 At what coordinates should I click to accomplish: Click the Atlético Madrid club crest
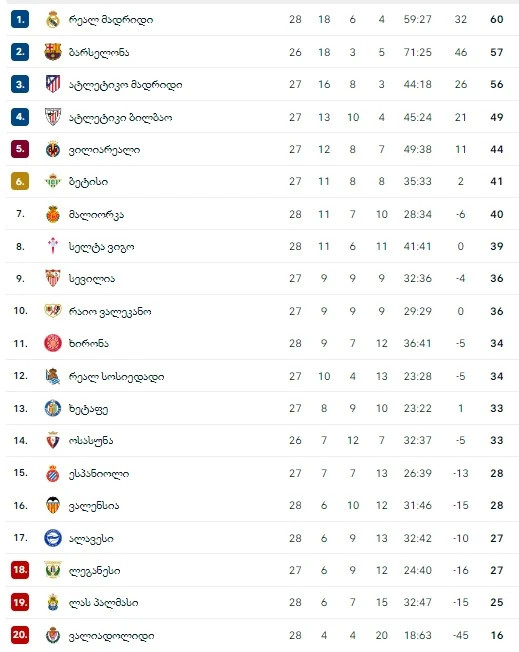tap(53, 84)
